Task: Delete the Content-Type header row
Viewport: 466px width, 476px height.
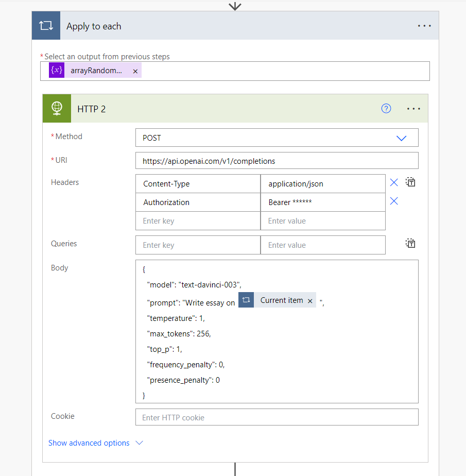Action: click(394, 182)
